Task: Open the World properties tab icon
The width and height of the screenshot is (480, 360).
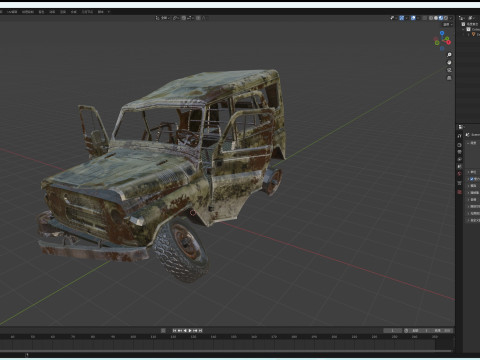Action: [459, 173]
